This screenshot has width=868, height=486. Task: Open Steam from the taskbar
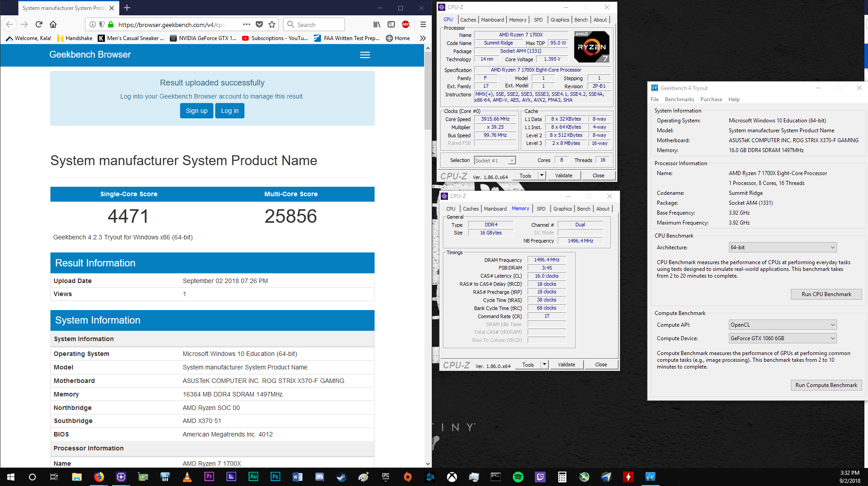tap(341, 477)
